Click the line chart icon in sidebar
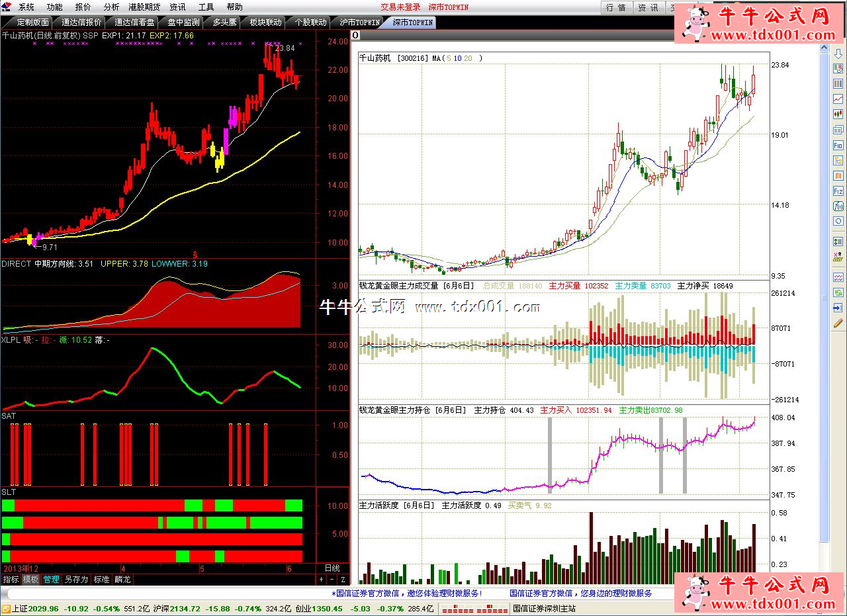This screenshot has width=847, height=616. coord(838,99)
